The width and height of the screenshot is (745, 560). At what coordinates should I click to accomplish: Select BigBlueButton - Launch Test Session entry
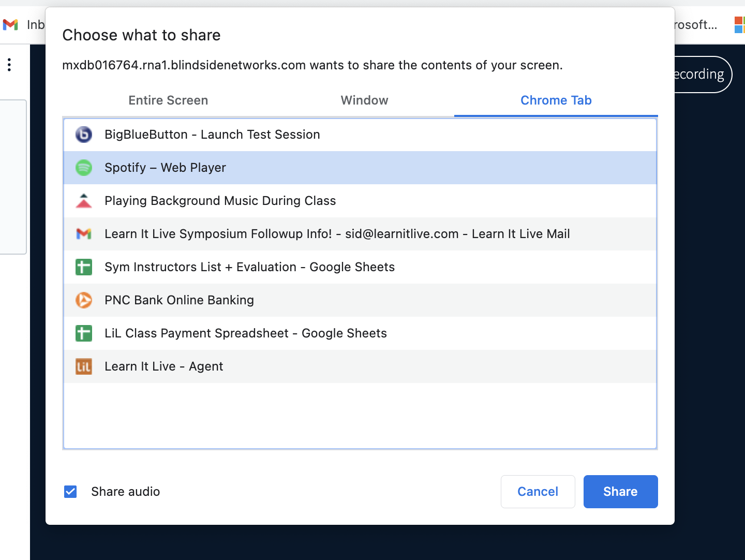[212, 135]
